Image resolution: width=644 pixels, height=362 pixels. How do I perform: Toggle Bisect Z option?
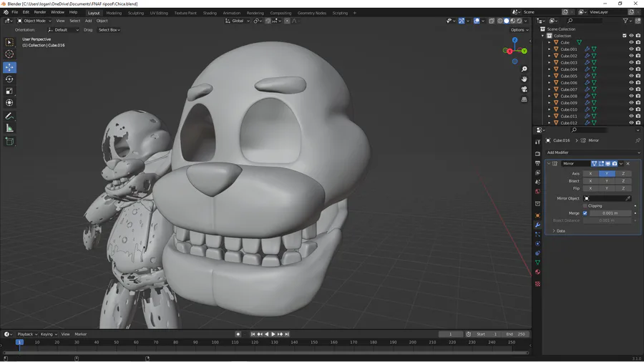pyautogui.click(x=623, y=181)
